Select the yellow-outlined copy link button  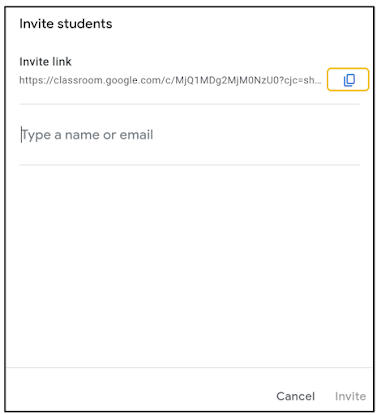pyautogui.click(x=348, y=80)
